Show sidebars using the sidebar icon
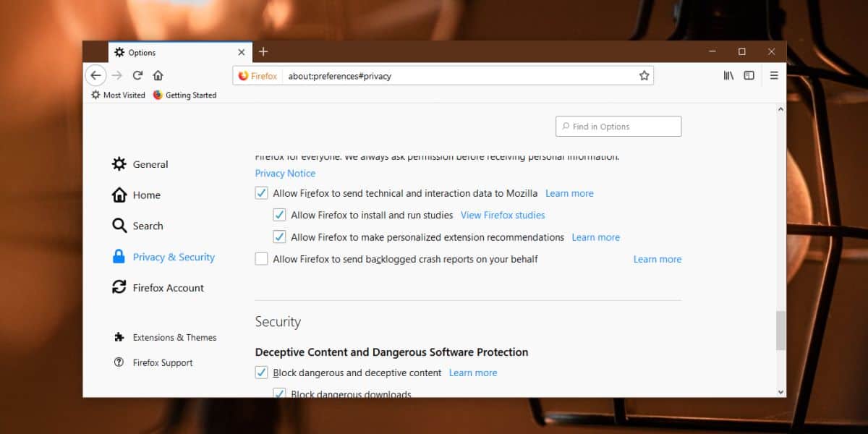The image size is (868, 434). pos(749,75)
